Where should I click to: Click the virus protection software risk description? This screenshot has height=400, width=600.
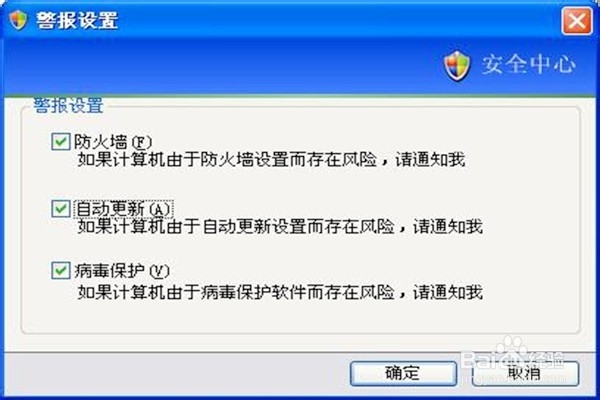(x=280, y=292)
